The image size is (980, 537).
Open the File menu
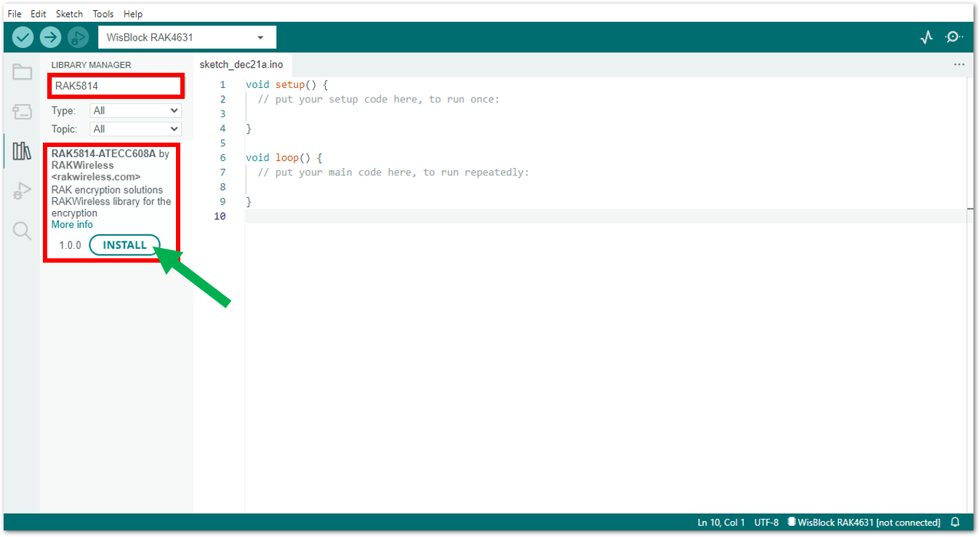point(15,14)
